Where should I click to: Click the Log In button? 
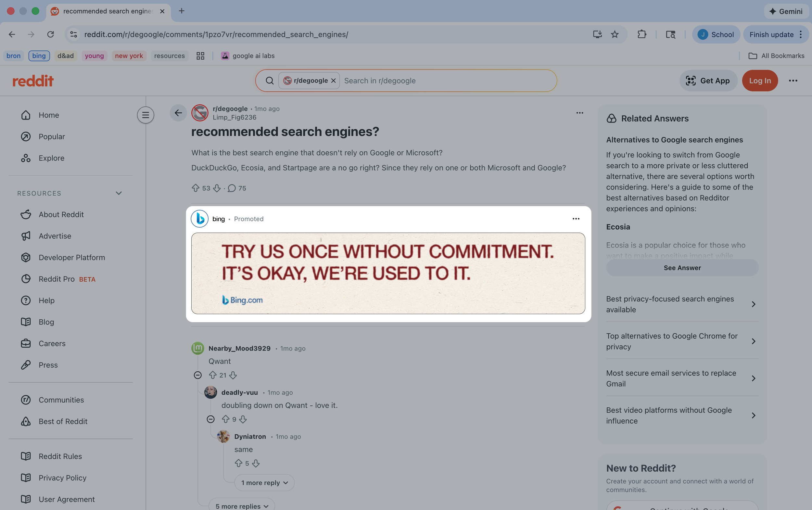pos(759,81)
